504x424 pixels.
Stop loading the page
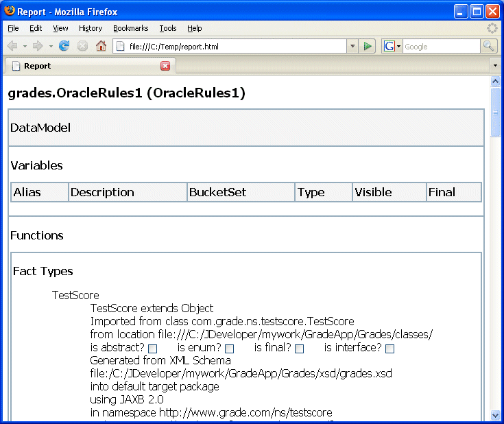[82, 46]
